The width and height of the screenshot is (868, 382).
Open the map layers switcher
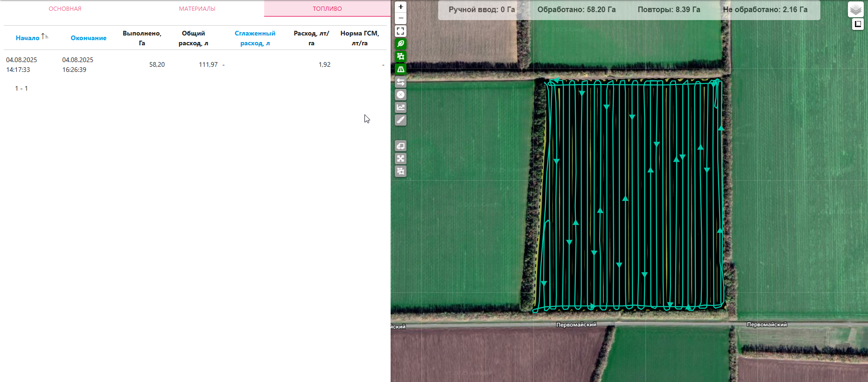(855, 9)
